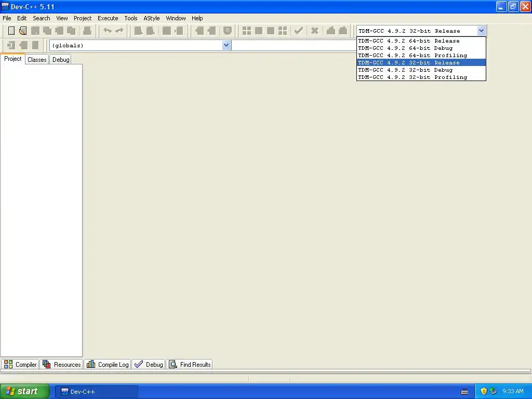The height and width of the screenshot is (399, 532).
Task: Select TDM-GCC 4.9.2 64-bit Release
Action: pyautogui.click(x=421, y=41)
